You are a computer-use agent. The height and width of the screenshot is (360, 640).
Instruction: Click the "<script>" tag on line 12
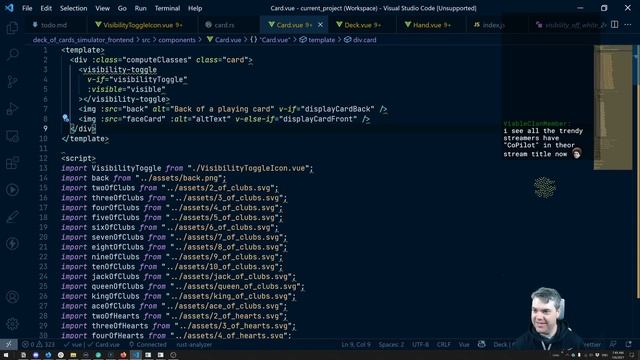point(78,158)
